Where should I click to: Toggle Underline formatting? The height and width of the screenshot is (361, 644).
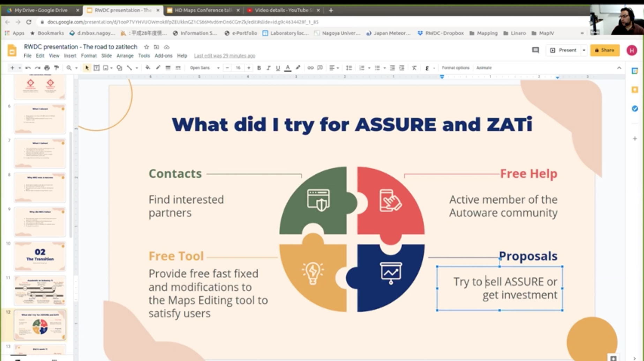coord(278,68)
